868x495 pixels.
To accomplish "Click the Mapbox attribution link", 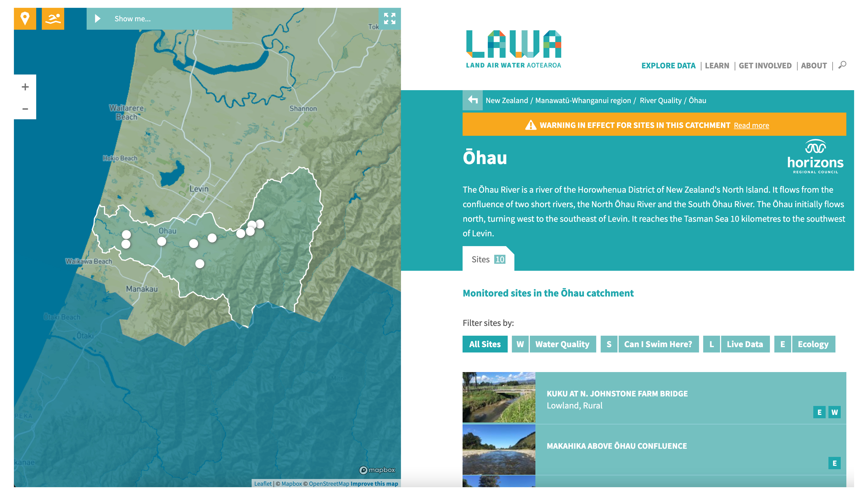I will (291, 483).
